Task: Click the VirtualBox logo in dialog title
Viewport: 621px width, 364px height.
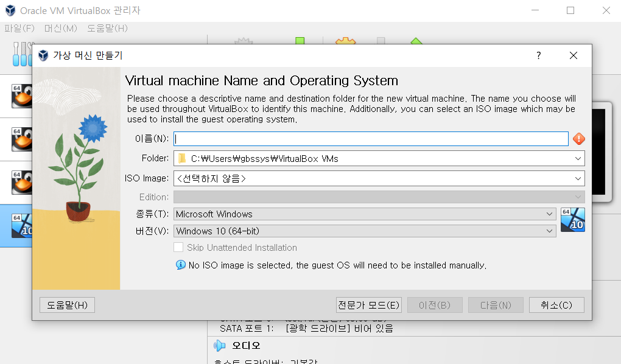Action: (43, 55)
